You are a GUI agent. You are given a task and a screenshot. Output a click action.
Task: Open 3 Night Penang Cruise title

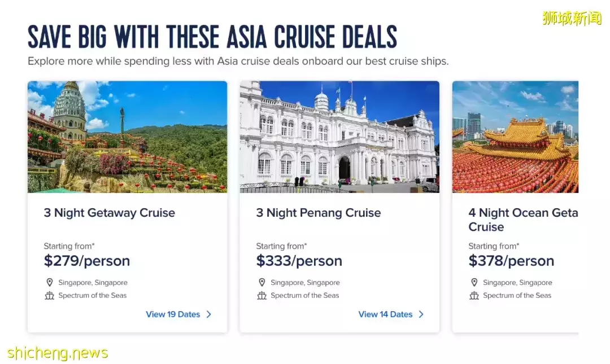coord(318,213)
